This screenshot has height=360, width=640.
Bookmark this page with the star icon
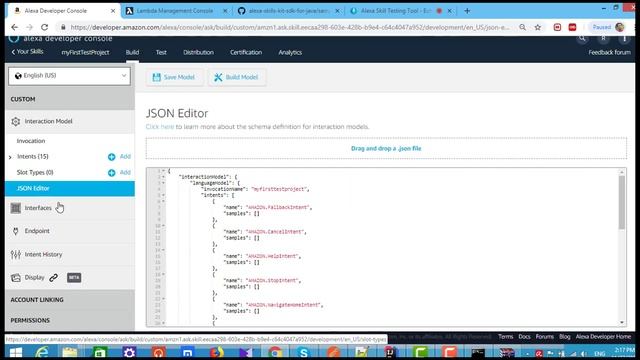point(538,27)
